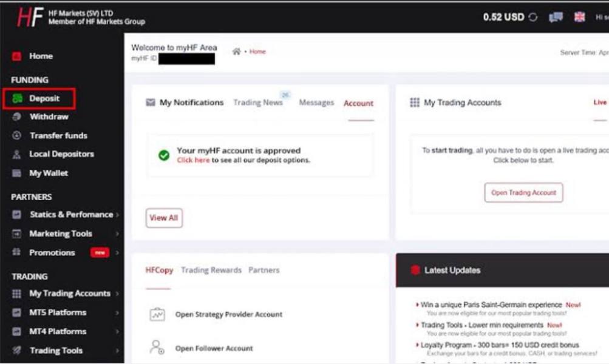Click the My Trading Accounts panel grid icon
The image size is (609, 364).
pyautogui.click(x=415, y=103)
